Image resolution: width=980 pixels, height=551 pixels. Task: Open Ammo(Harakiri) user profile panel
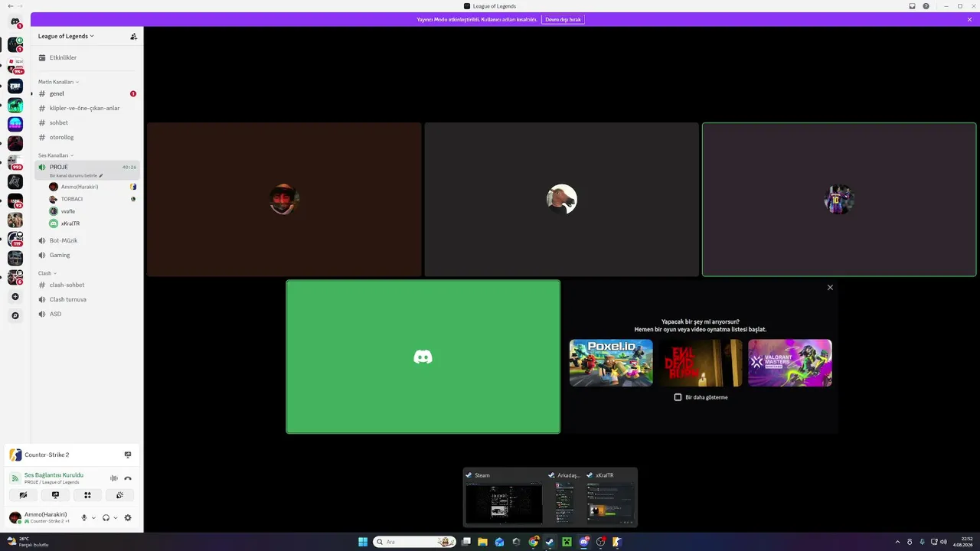[40, 517]
